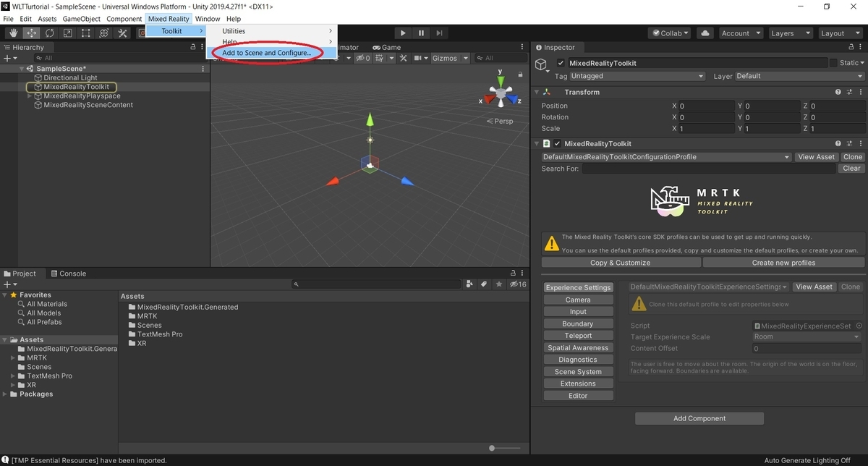Click the Pause button
This screenshot has height=466, width=868.
click(421, 33)
